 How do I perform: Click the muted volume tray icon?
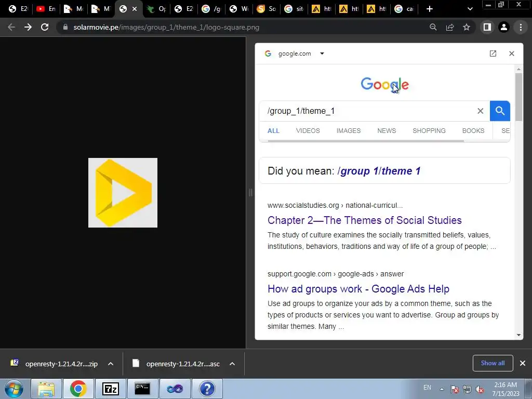tap(480, 389)
